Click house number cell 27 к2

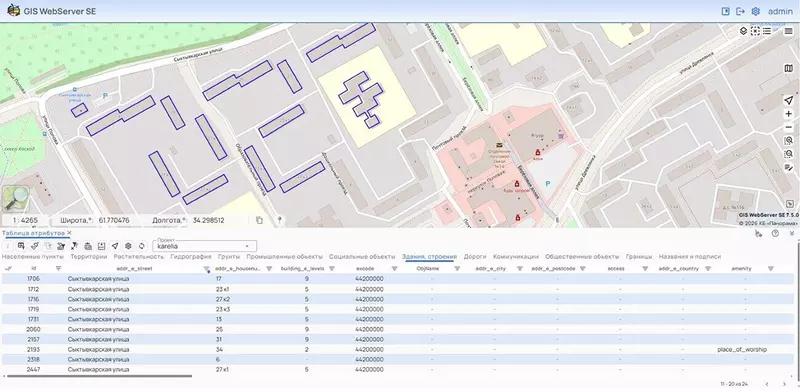click(x=223, y=299)
